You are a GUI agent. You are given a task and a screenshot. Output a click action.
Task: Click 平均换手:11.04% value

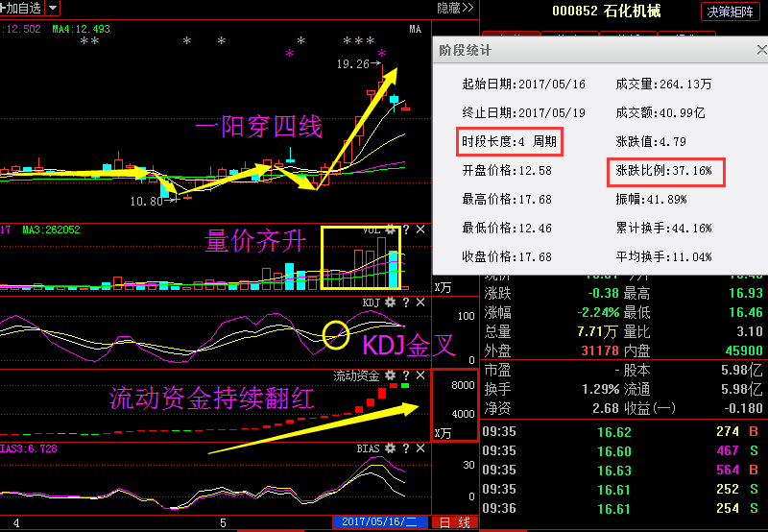(x=663, y=256)
